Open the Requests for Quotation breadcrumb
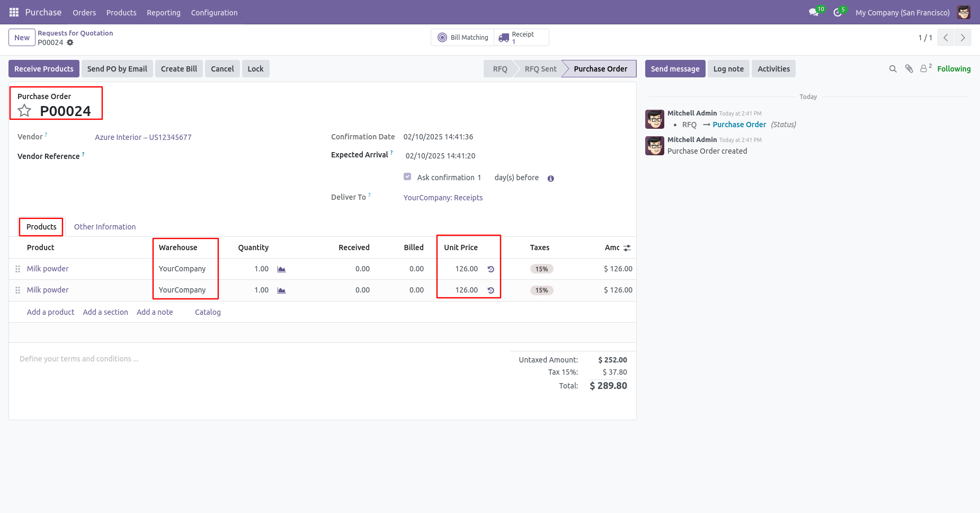This screenshot has height=513, width=980. point(75,33)
